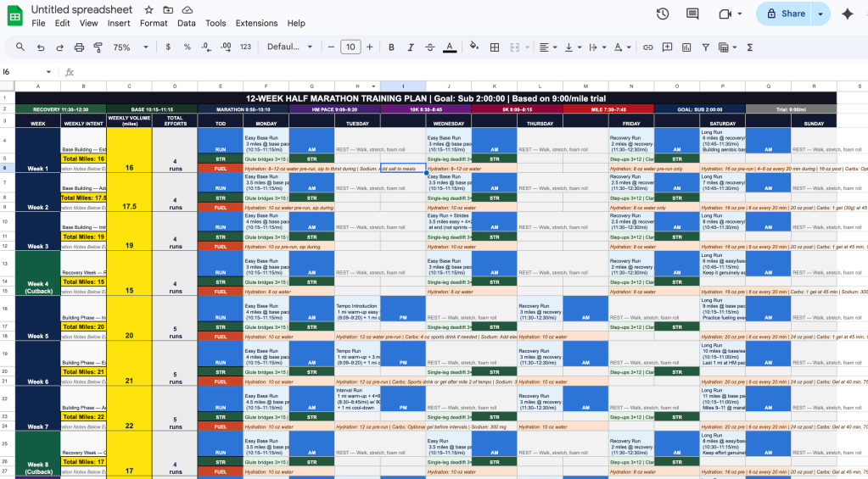Screen dimensions: 868x479
Task: Click the insert link icon
Action: (648, 47)
